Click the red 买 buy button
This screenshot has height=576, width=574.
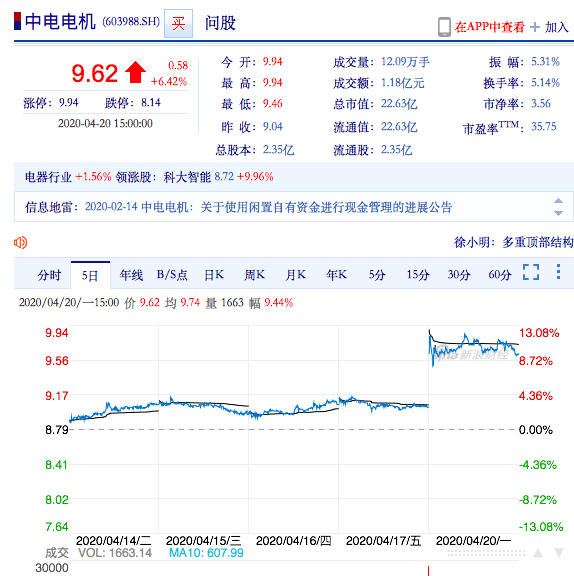[178, 24]
